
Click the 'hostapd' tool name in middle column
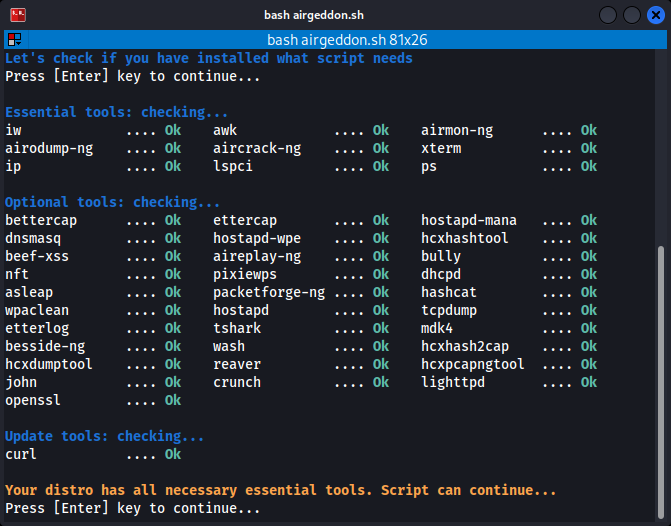click(241, 310)
